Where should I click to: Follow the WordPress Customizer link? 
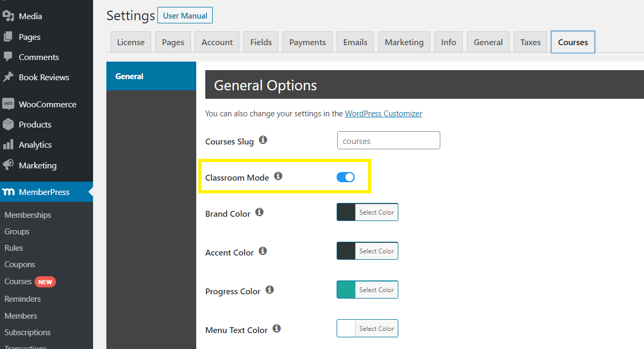click(383, 113)
